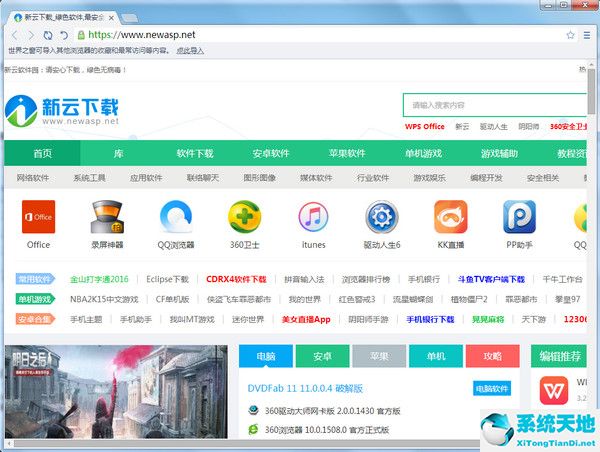Image resolution: width=600 pixels, height=452 pixels.
Task: Click the WPS Office hot search link
Action: click(x=425, y=127)
